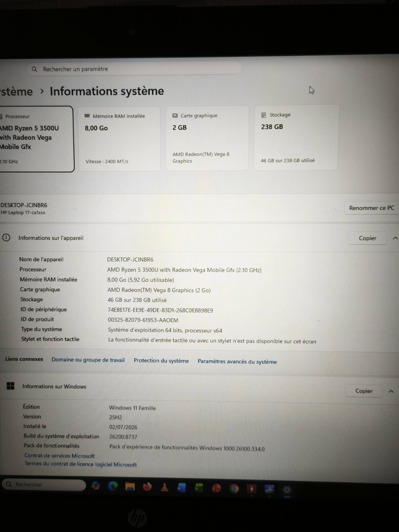Click the Windows logo beside Informations sur Windows
399x532 pixels.
[x=11, y=386]
